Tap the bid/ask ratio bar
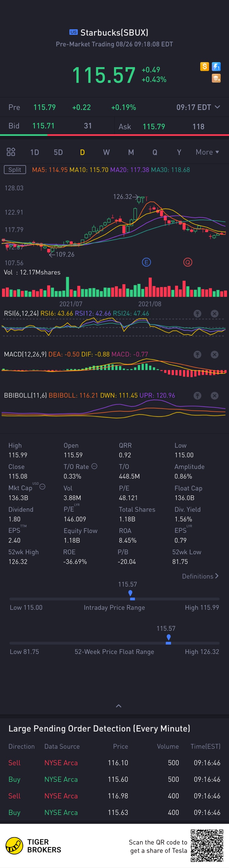The width and height of the screenshot is (229, 868). point(114,135)
